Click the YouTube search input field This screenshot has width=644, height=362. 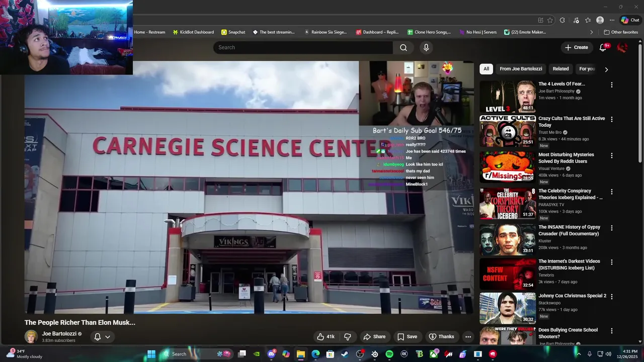click(x=303, y=47)
